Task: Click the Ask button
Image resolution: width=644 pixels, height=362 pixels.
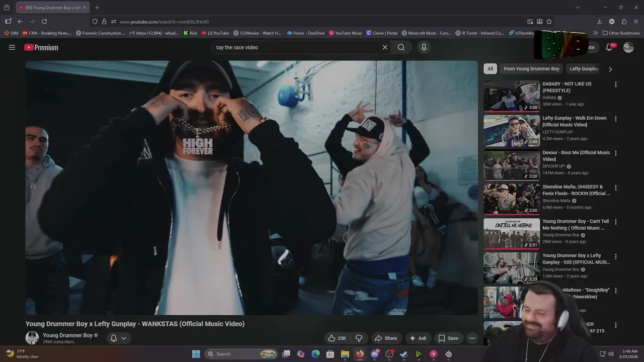Action: coord(418,338)
